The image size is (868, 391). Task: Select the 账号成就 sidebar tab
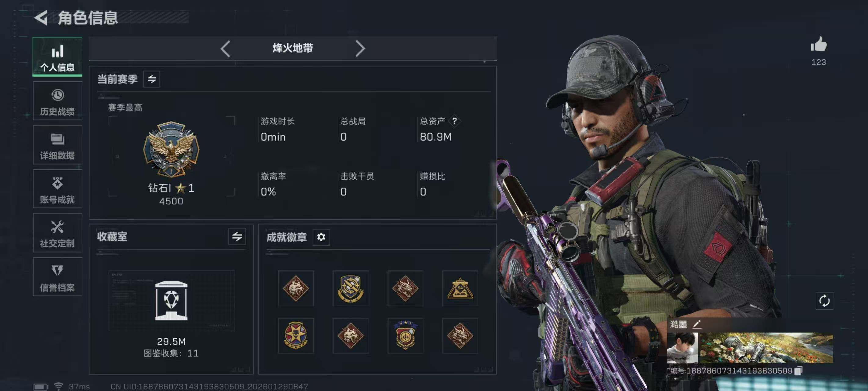coord(57,189)
